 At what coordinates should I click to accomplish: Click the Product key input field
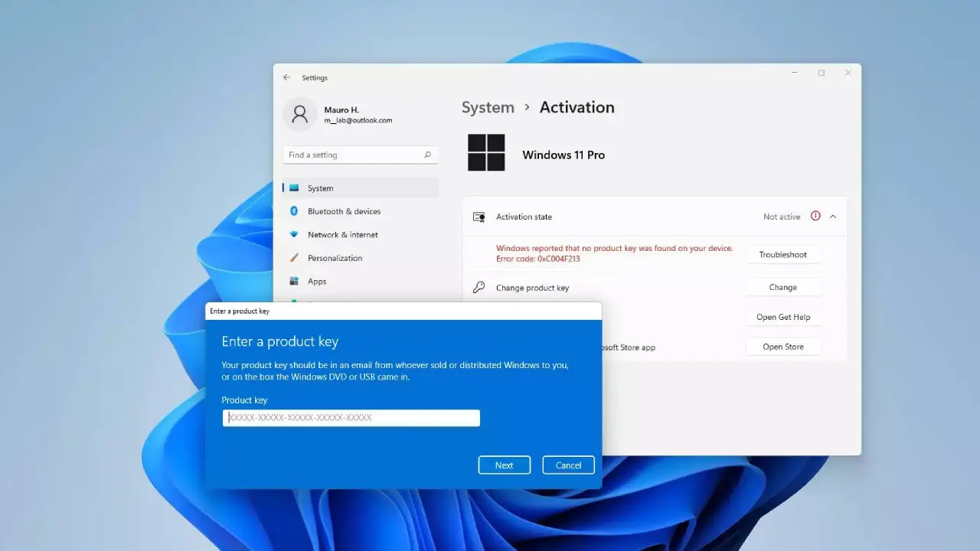pyautogui.click(x=351, y=418)
